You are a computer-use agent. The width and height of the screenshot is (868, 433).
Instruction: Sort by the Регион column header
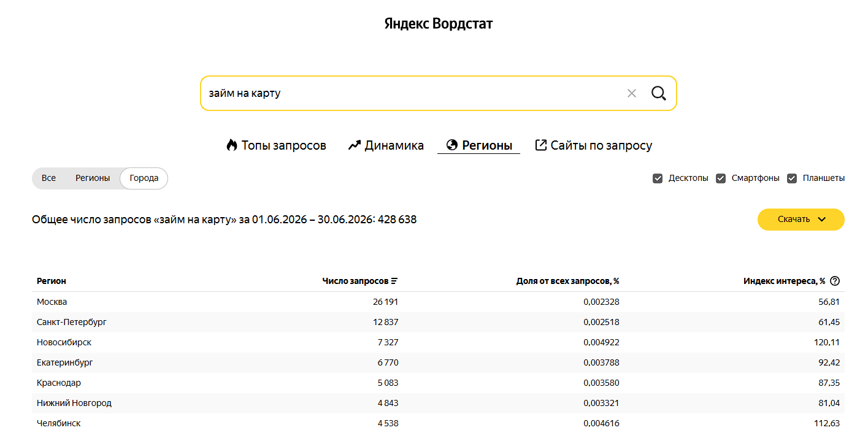tap(52, 281)
